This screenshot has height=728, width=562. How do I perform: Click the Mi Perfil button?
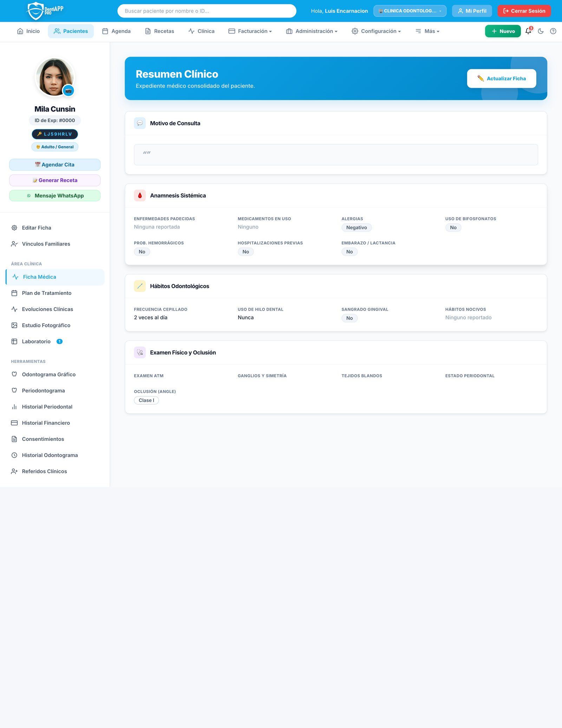(x=472, y=11)
